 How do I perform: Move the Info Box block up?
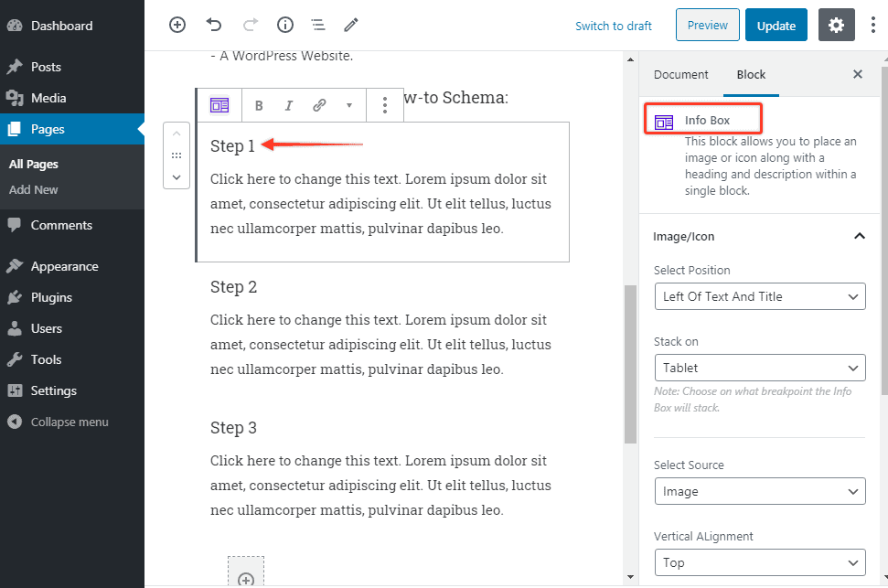(176, 132)
